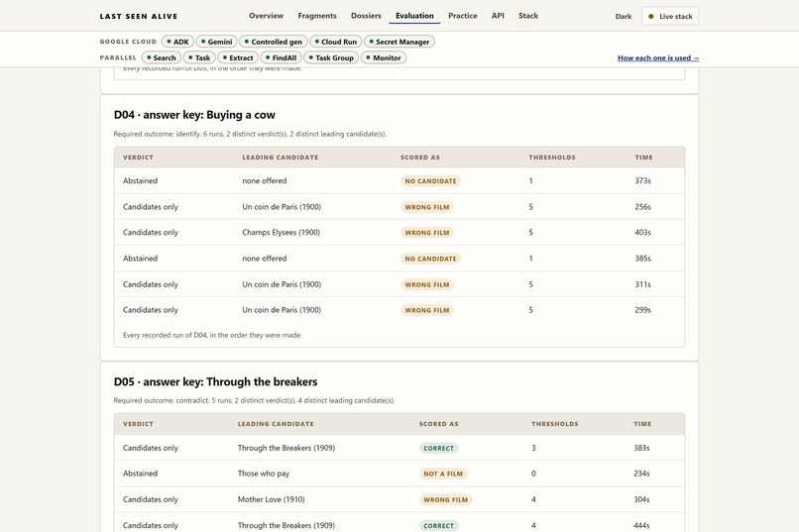The image size is (799, 532).
Task: Click the 'Required outcome: contradict' summary
Action: [x=255, y=400]
